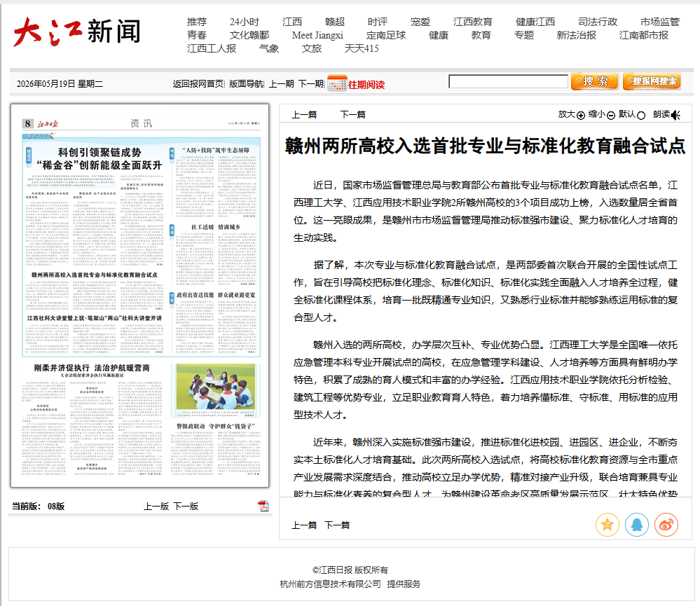Viewport: 700px width, 606px height.
Task: Click the 搜报网搜索 button
Action: [652, 81]
